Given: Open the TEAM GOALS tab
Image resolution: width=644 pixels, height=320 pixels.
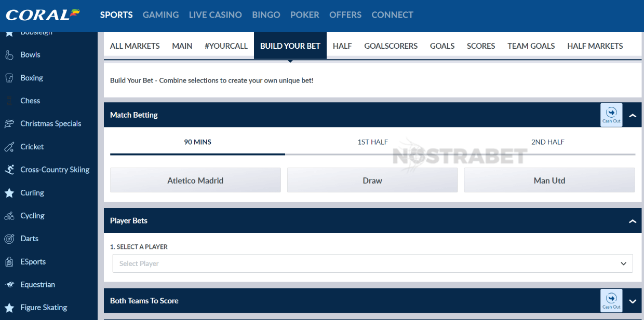Looking at the screenshot, I should [531, 46].
